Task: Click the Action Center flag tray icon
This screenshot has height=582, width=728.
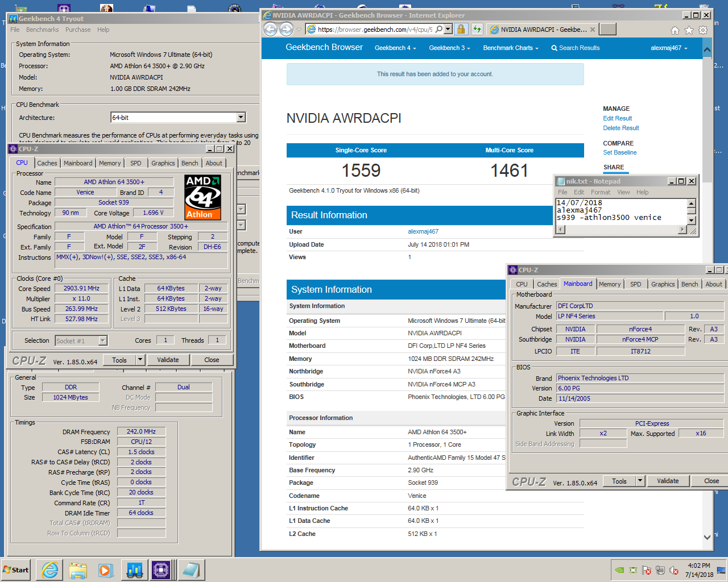Action: pyautogui.click(x=647, y=570)
